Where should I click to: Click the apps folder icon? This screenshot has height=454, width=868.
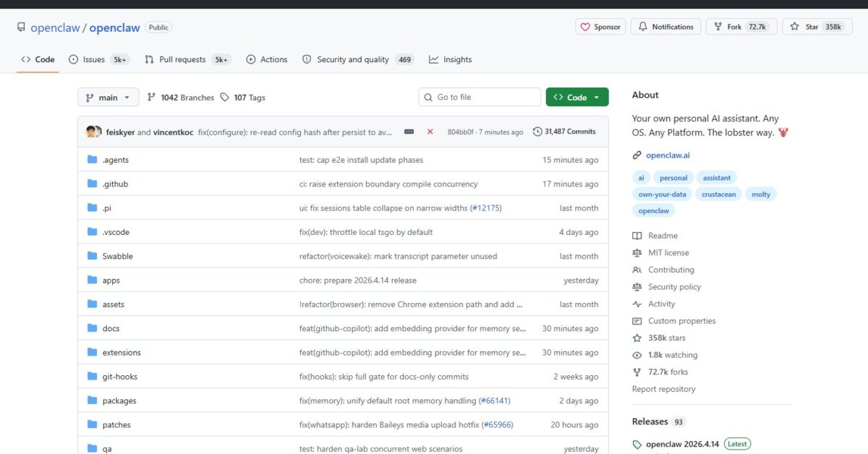[92, 280]
